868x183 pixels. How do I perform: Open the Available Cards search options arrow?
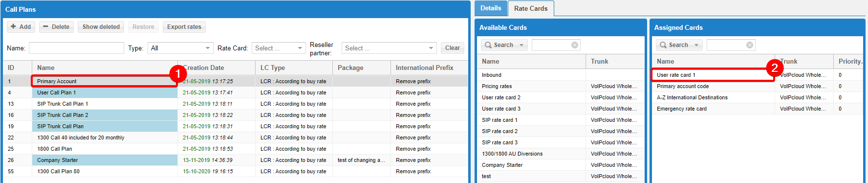(x=521, y=45)
